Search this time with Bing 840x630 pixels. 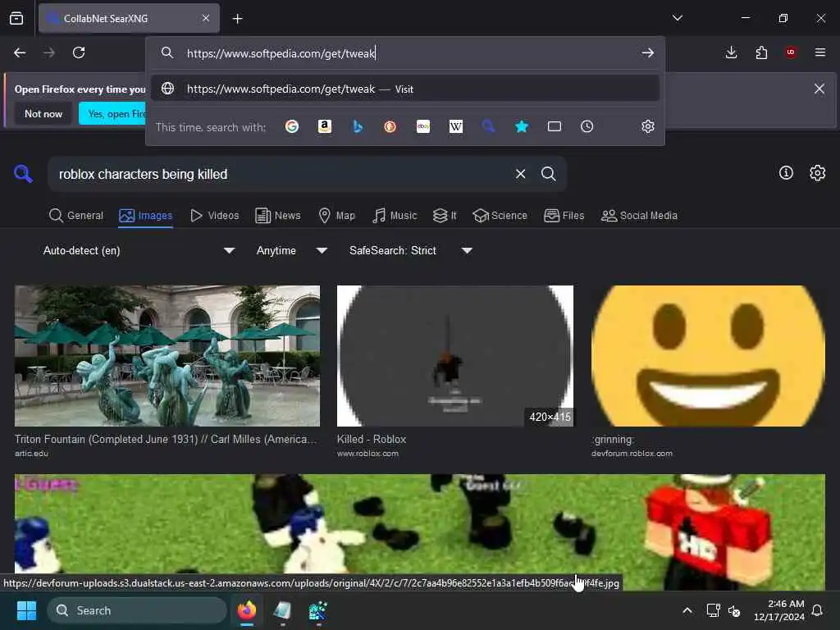pyautogui.click(x=358, y=126)
